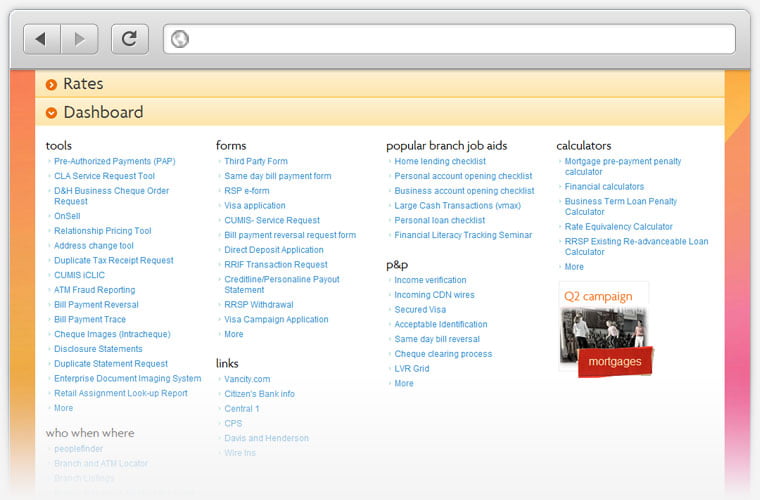Focus the browser address bar field

point(449,39)
